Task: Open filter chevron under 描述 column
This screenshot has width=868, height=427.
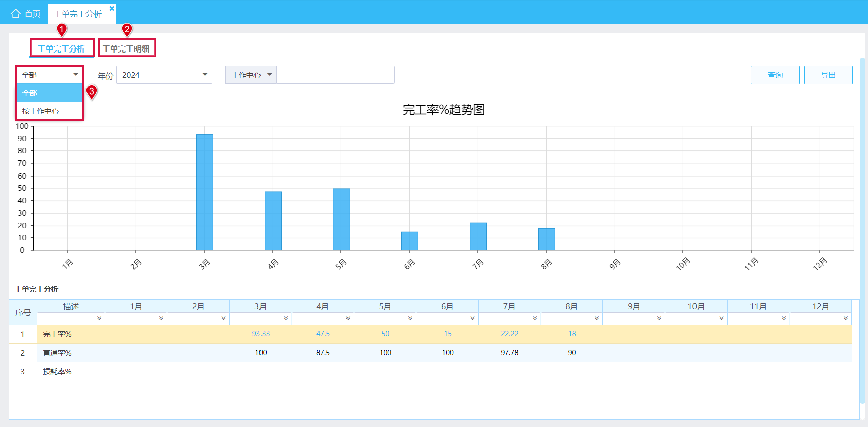Action: pyautogui.click(x=99, y=318)
